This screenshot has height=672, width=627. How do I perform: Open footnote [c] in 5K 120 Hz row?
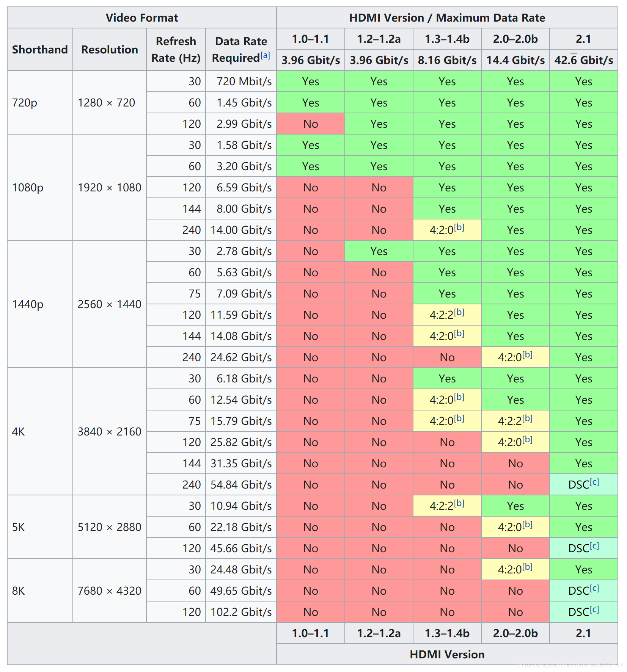[x=594, y=546]
